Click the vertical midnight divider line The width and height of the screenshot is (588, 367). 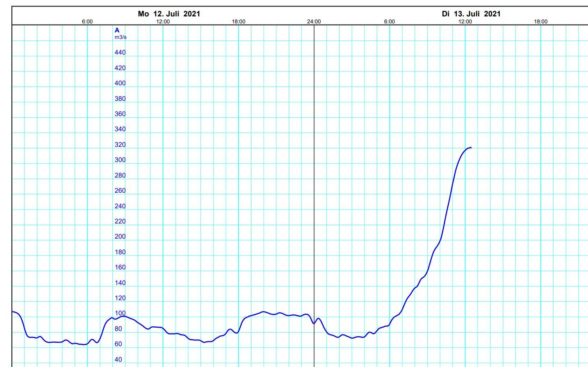click(x=315, y=185)
